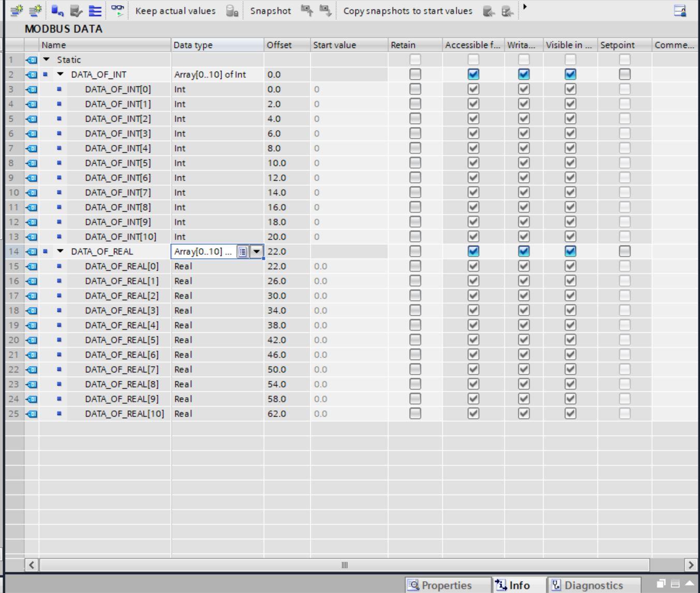Viewport: 700px width, 593px height.
Task: Click the Monitor all glasses icon
Action: tap(118, 10)
